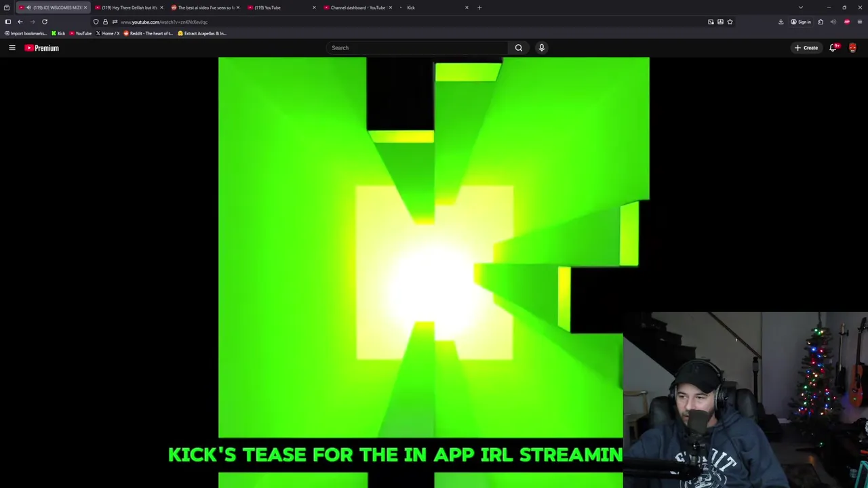Open Extract Acapellas bookmark
This screenshot has width=868, height=488.
click(202, 33)
